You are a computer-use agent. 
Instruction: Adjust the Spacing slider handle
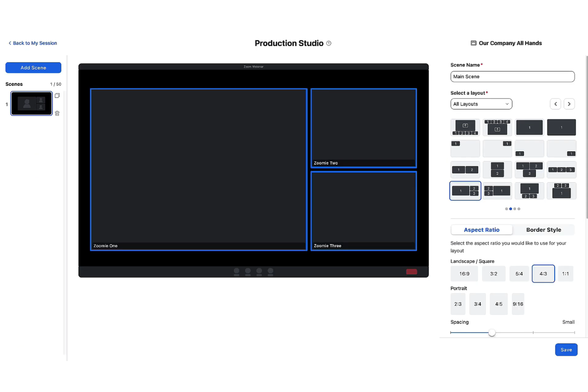point(492,332)
